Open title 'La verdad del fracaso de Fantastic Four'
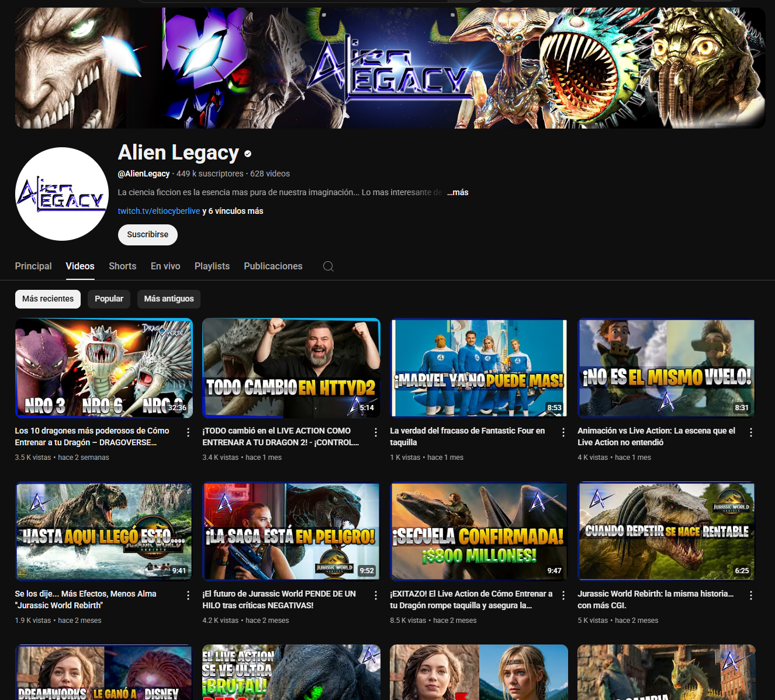 click(x=468, y=436)
